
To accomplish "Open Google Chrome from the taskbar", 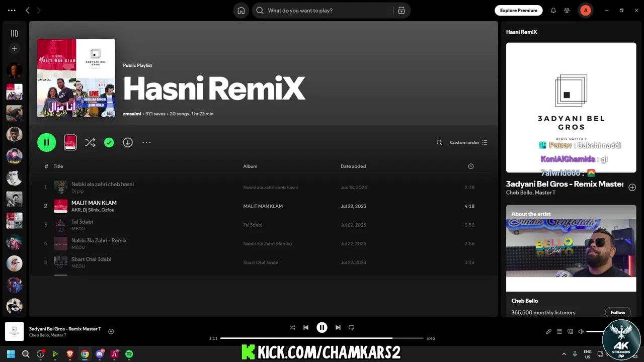I will [85, 354].
